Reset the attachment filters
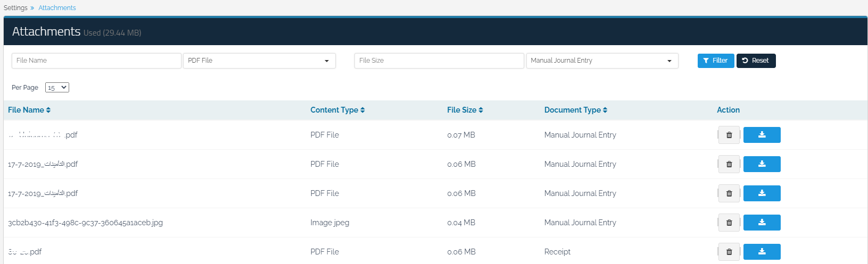868x264 pixels. 756,61
